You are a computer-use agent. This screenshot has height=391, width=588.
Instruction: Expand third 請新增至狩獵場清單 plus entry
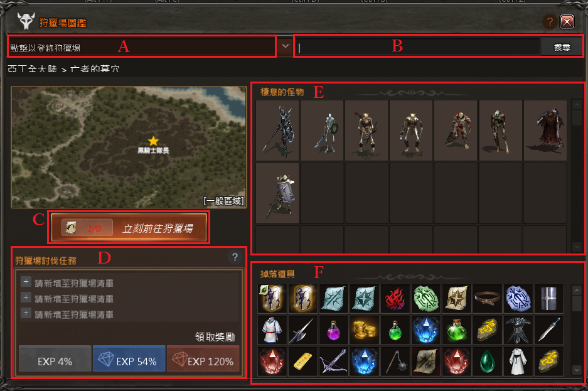click(26, 313)
